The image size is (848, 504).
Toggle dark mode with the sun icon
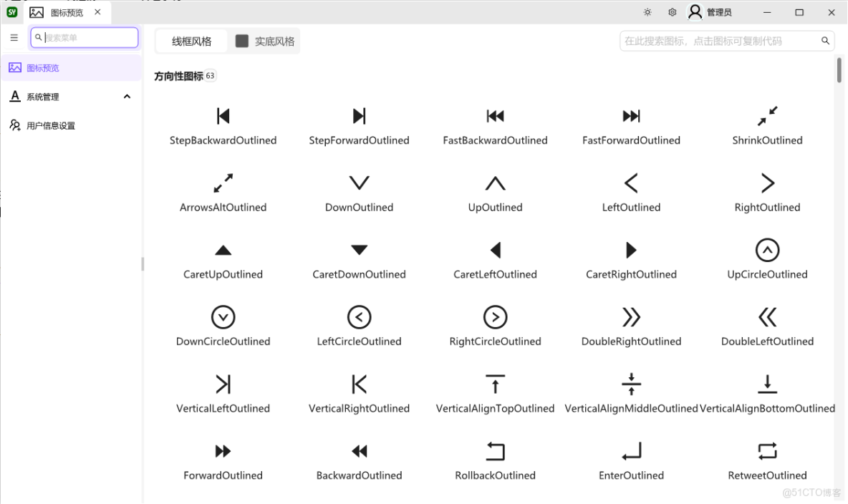point(647,11)
